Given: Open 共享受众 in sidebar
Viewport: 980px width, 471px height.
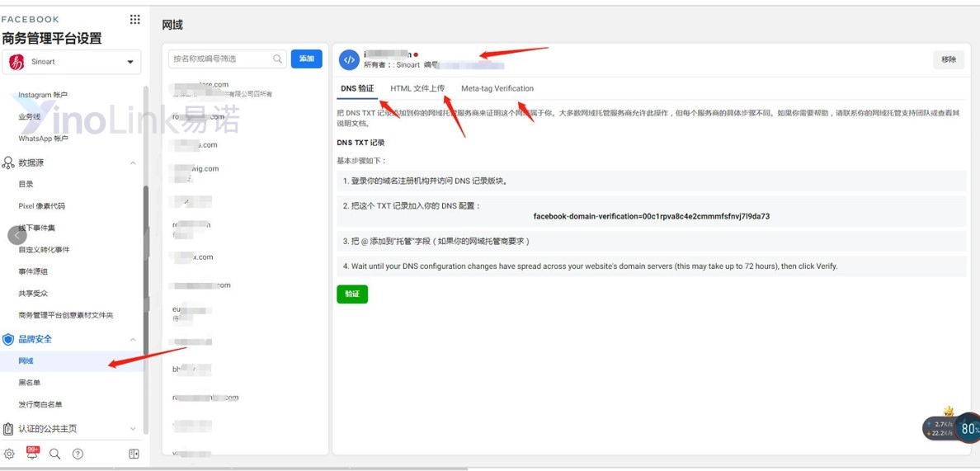Looking at the screenshot, I should [33, 294].
